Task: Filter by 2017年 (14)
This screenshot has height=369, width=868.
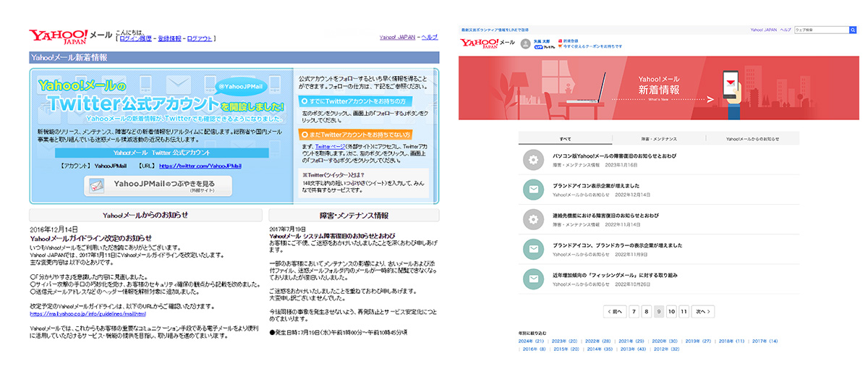Action: tap(765, 341)
